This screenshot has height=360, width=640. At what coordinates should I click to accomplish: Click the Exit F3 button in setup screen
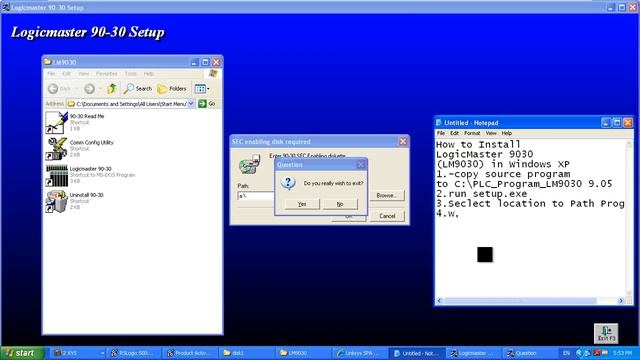606,333
